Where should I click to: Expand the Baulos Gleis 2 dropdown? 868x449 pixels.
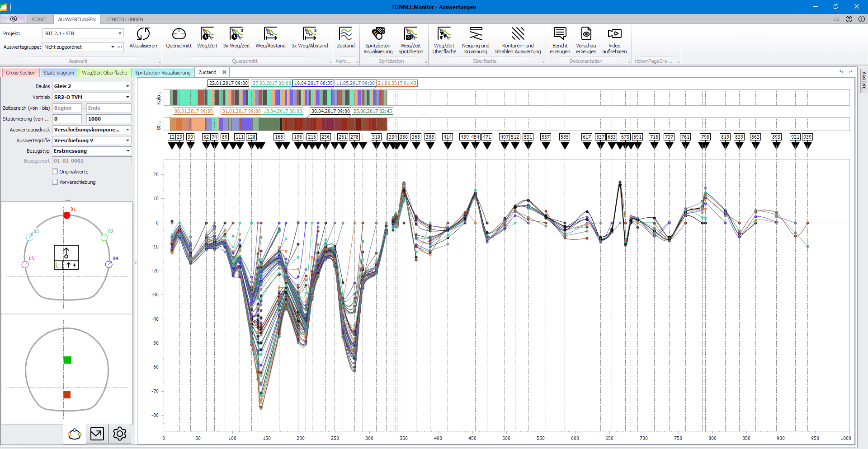[127, 86]
